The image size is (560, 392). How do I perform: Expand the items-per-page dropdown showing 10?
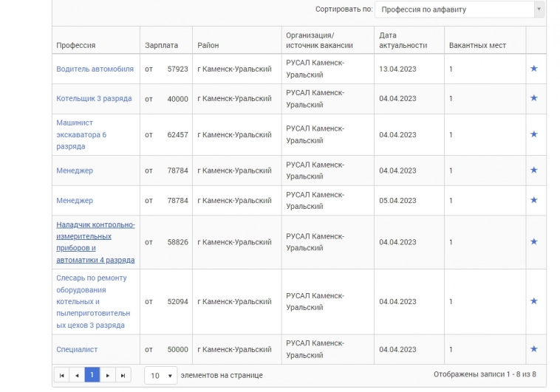click(x=160, y=375)
